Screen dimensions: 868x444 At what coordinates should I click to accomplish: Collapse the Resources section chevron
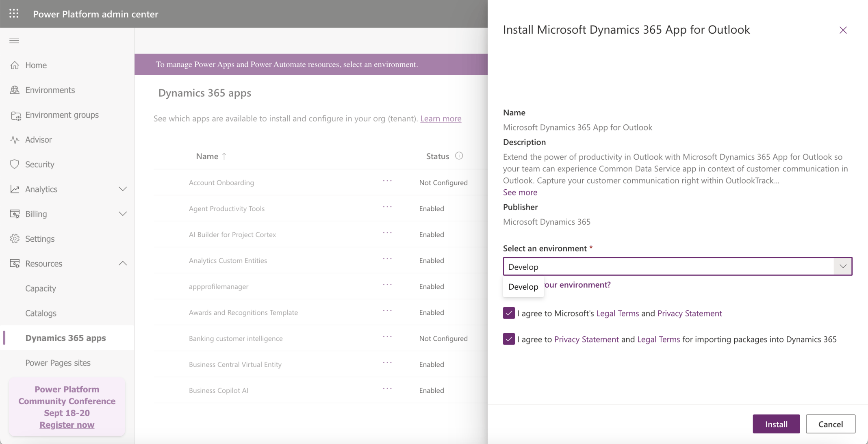tap(123, 263)
